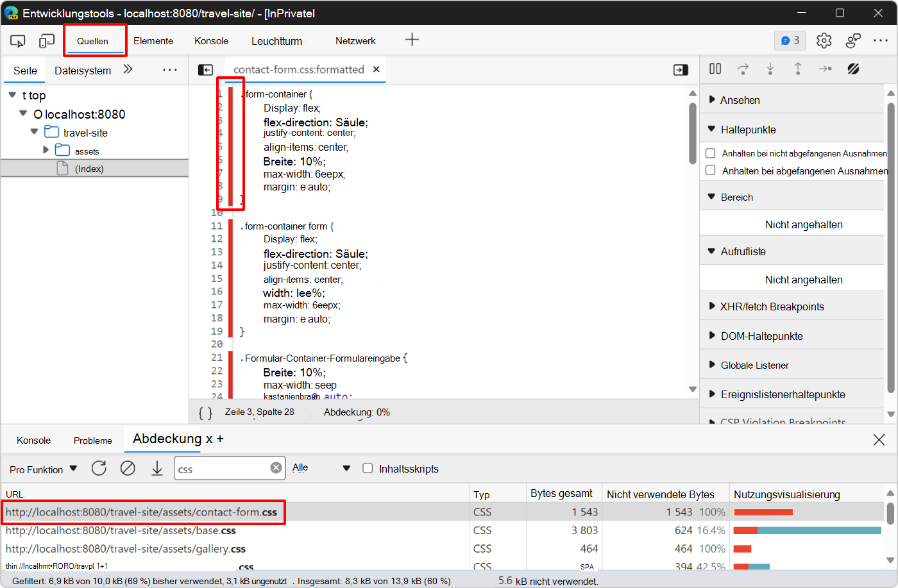Toggle device emulation icon
Viewport: 898px width, 588px height.
click(x=46, y=41)
